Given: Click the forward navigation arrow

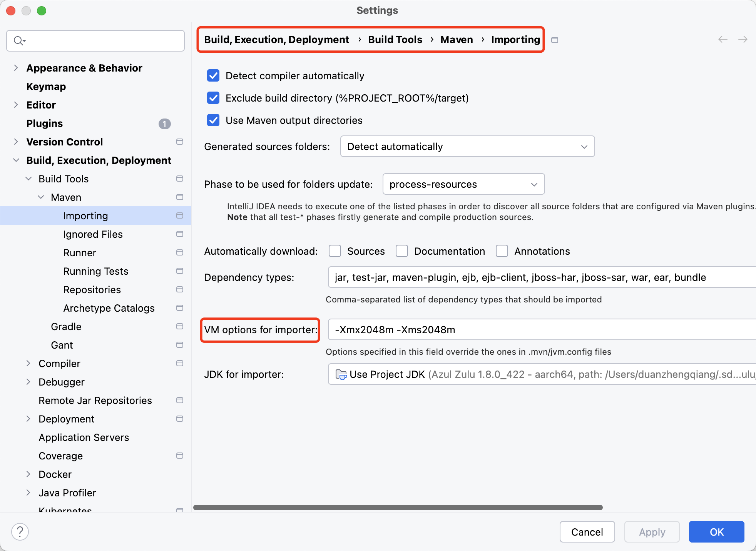Looking at the screenshot, I should coord(743,39).
